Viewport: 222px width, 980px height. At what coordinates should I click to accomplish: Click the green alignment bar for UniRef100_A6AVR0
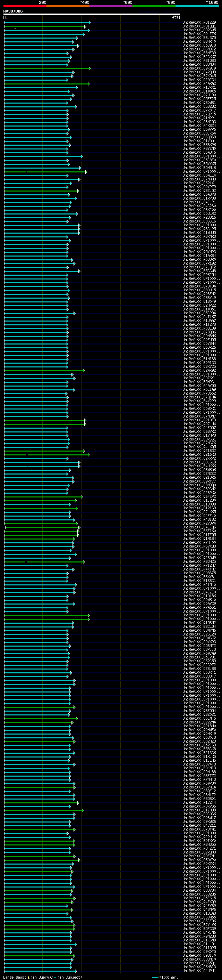42,860
